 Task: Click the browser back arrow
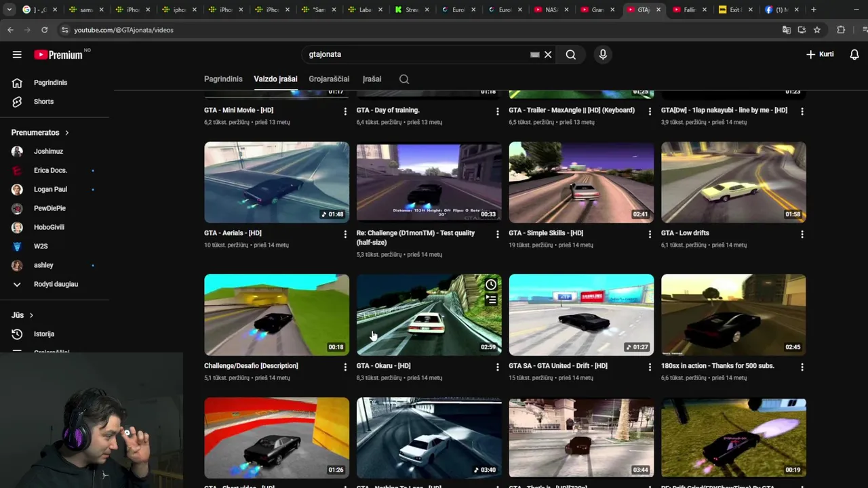tap(10, 30)
